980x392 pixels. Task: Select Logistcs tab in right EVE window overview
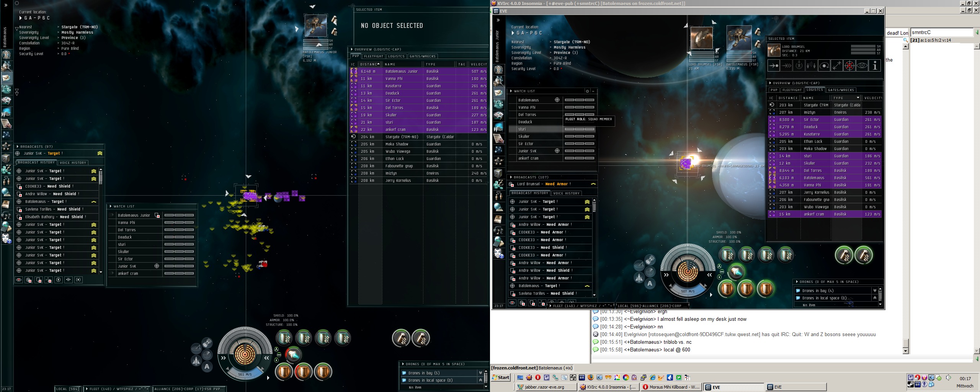click(814, 90)
